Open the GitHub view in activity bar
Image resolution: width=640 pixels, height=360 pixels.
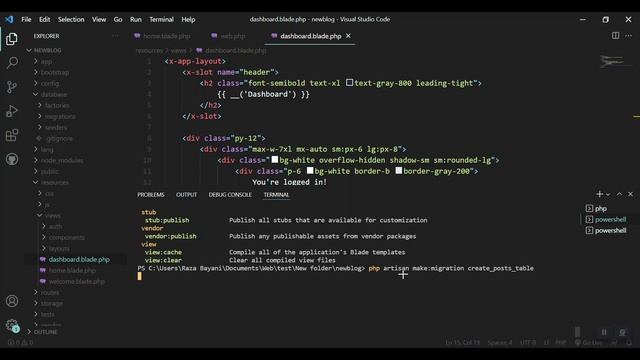(12, 159)
